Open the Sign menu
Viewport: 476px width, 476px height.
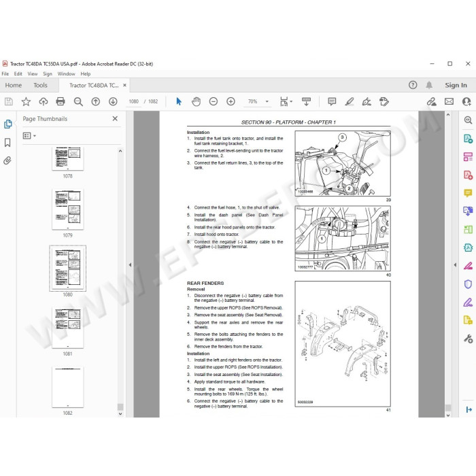click(48, 73)
